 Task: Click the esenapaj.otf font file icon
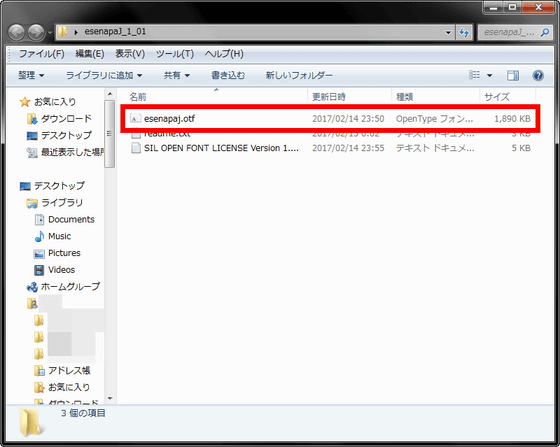click(x=135, y=119)
